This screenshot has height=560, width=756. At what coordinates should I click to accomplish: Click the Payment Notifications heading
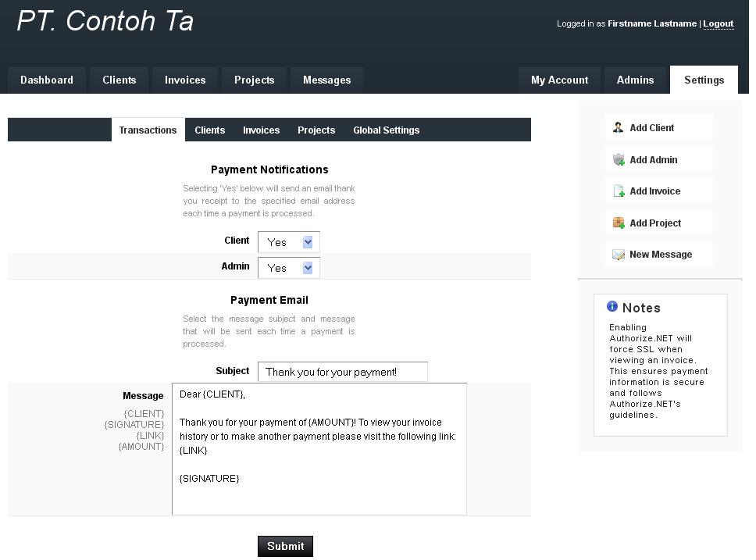[x=269, y=169]
